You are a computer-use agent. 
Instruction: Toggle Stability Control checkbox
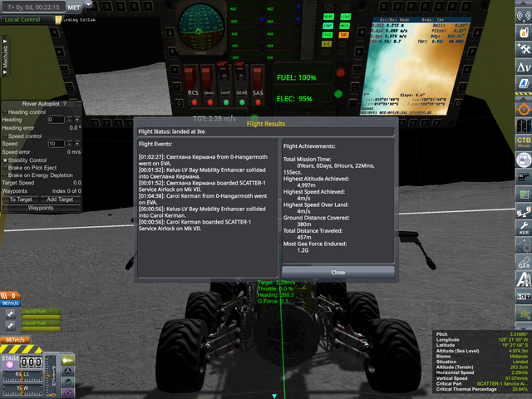click(x=5, y=160)
